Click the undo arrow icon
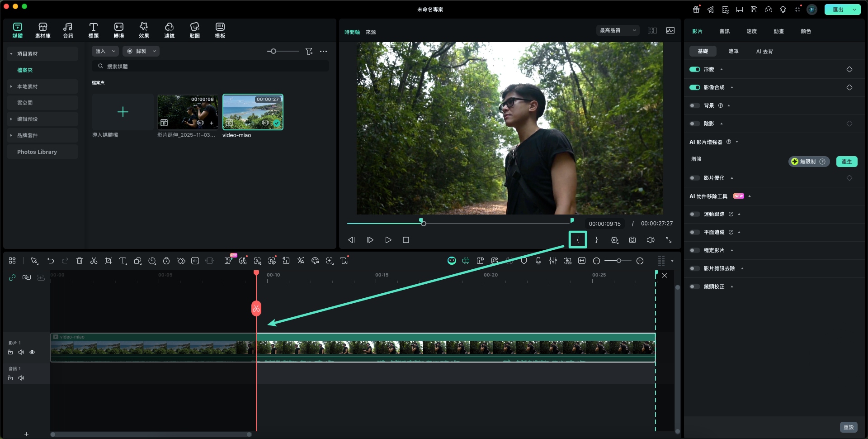 [51, 261]
